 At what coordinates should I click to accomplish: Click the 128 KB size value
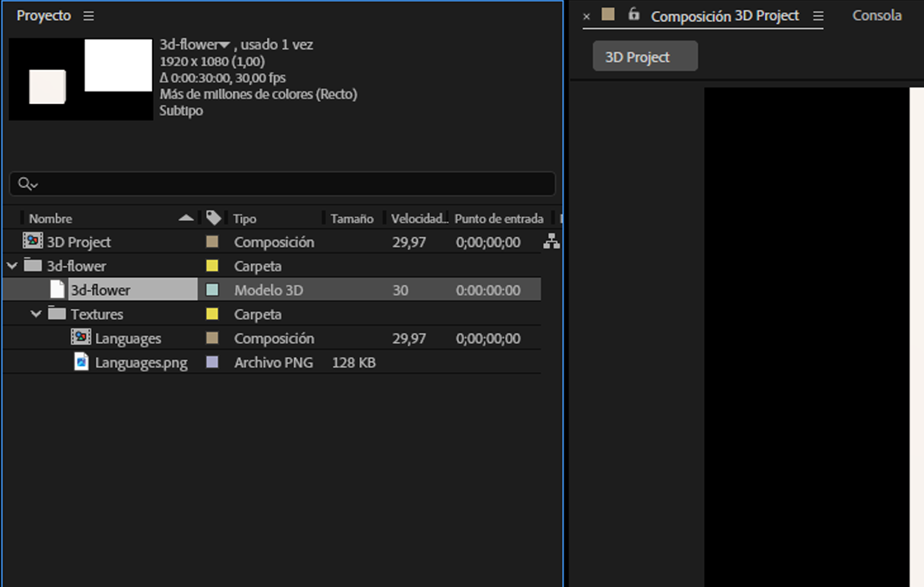pyautogui.click(x=354, y=362)
